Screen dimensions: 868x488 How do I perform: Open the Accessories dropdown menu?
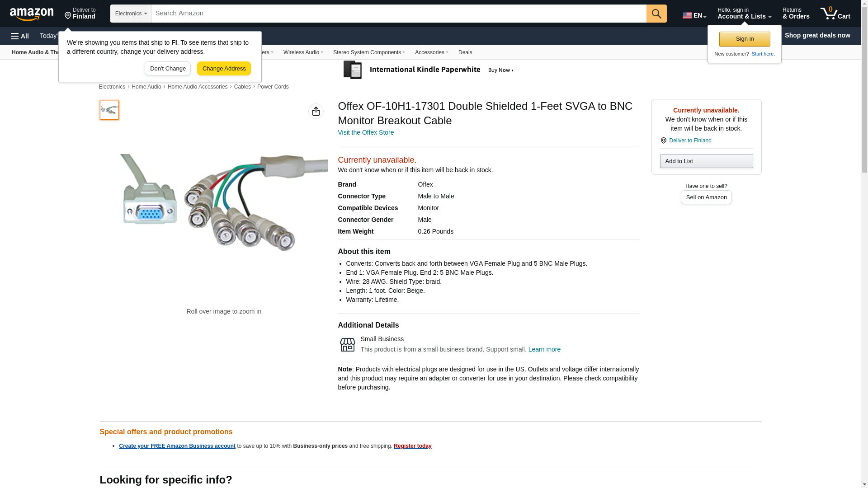(431, 52)
